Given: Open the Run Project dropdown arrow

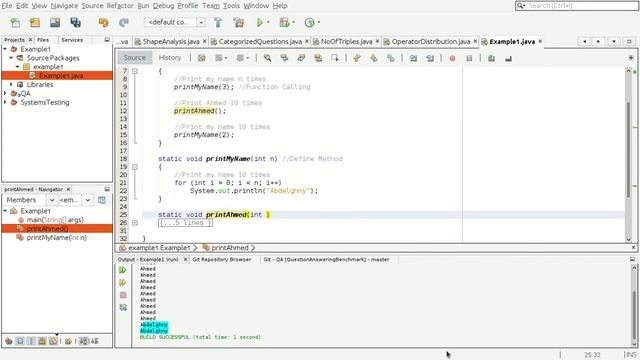Looking at the screenshot, I should point(268,22).
